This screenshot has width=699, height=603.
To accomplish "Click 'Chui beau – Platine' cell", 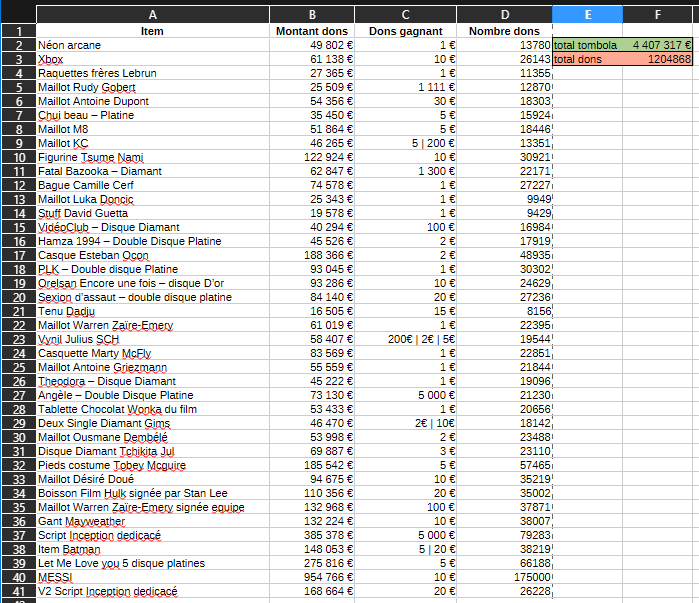I will pos(152,115).
